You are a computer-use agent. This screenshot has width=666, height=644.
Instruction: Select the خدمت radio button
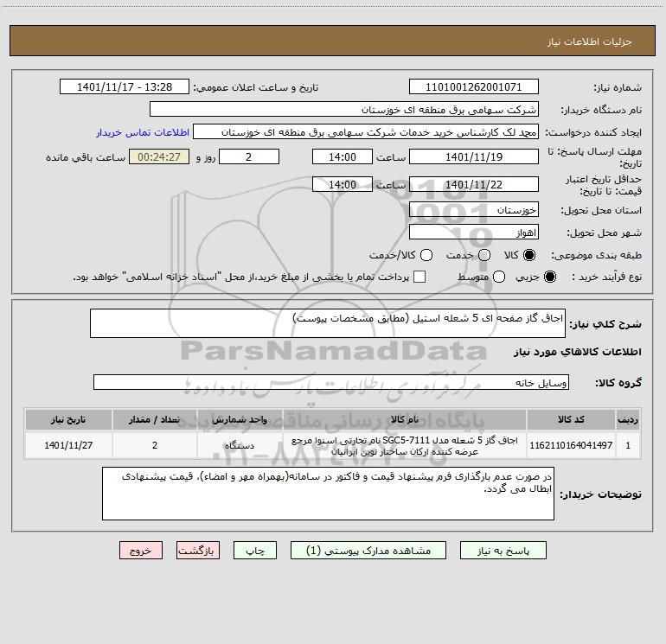click(x=484, y=255)
